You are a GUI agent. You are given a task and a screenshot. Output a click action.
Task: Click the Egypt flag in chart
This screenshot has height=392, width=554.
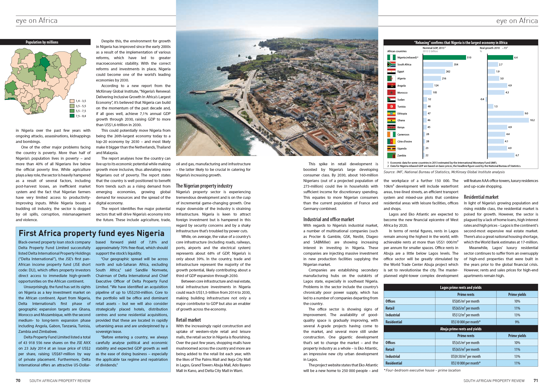pyautogui.click(x=391, y=71)
